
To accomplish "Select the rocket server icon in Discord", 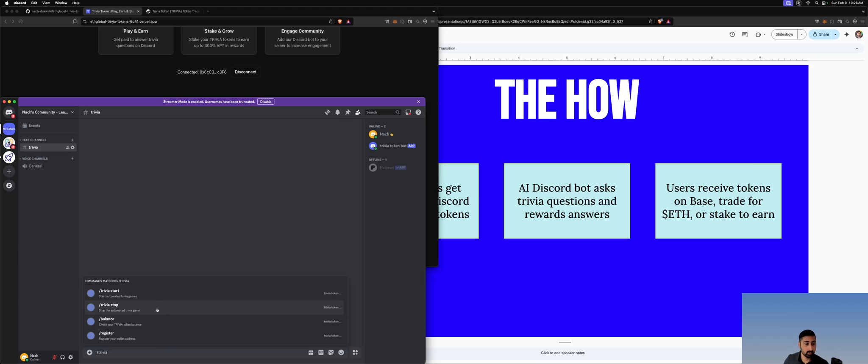I will point(9,157).
